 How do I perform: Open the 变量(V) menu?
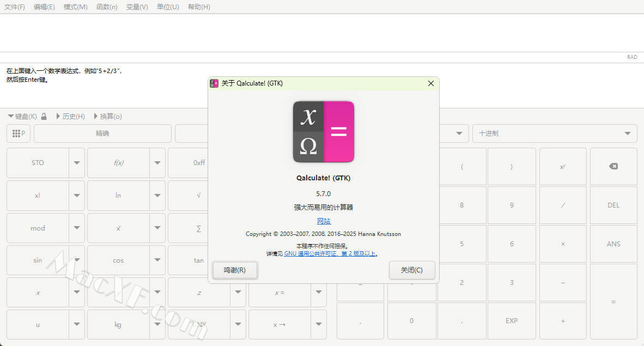click(137, 7)
